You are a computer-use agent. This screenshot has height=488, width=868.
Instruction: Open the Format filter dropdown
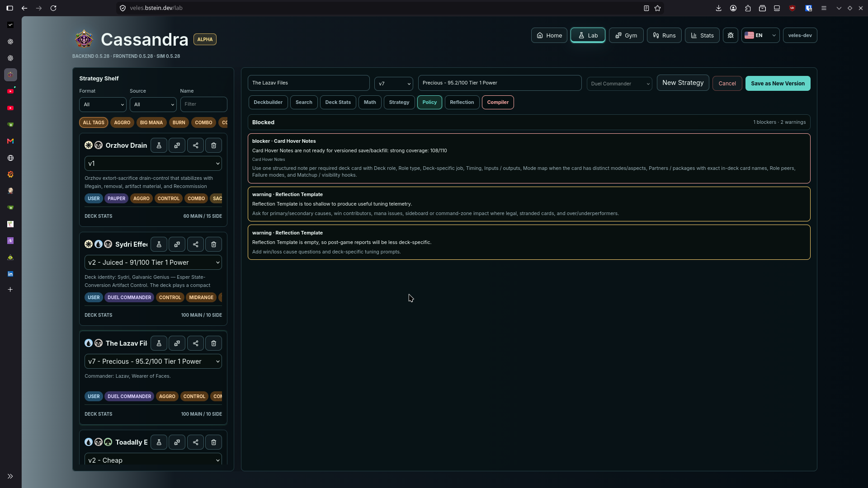coord(103,104)
